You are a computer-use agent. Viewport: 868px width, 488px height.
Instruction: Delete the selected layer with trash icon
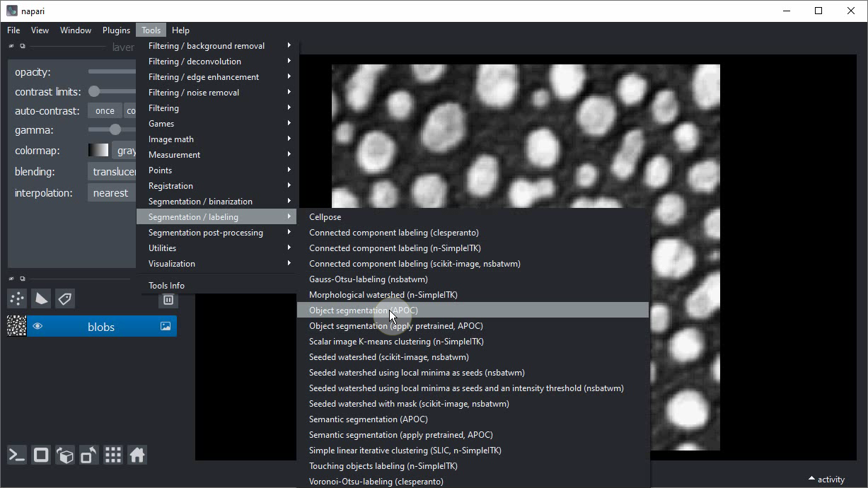click(x=168, y=300)
